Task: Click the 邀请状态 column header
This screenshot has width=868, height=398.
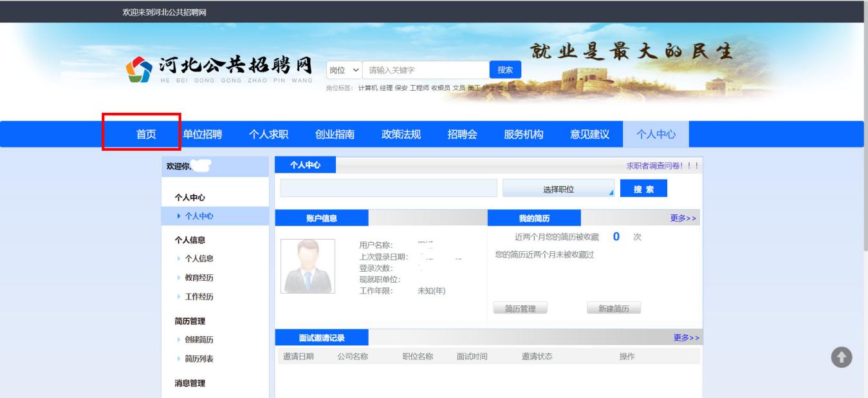Action: (537, 357)
